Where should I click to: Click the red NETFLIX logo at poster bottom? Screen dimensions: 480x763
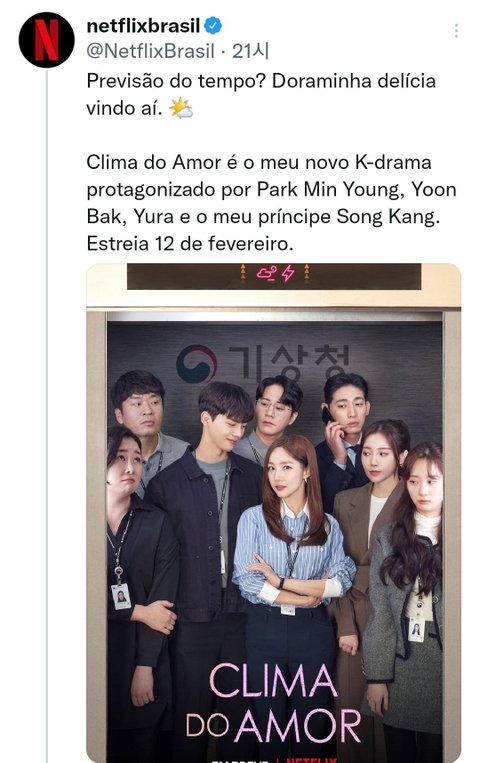(310, 759)
